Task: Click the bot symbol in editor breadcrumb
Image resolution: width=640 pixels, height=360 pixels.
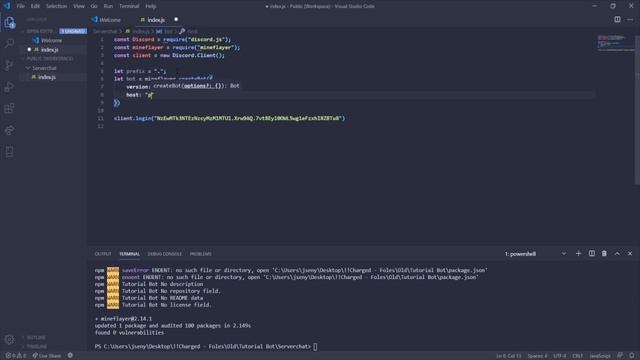Action: pyautogui.click(x=164, y=31)
